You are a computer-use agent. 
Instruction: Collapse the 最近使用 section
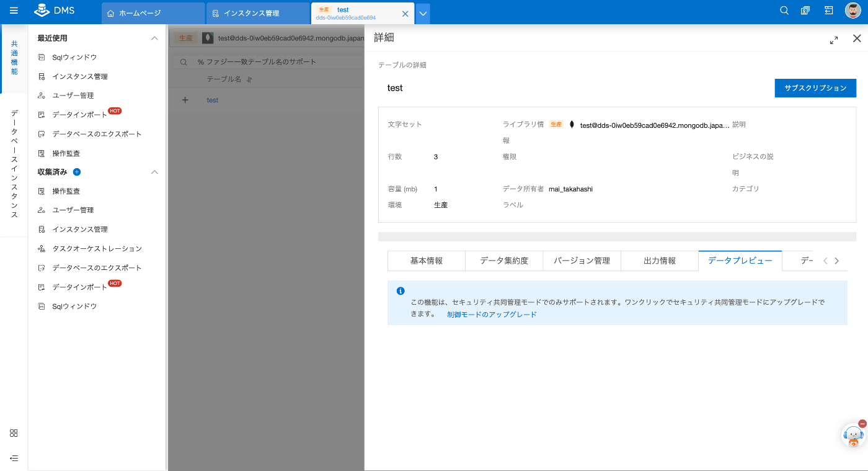pos(154,38)
